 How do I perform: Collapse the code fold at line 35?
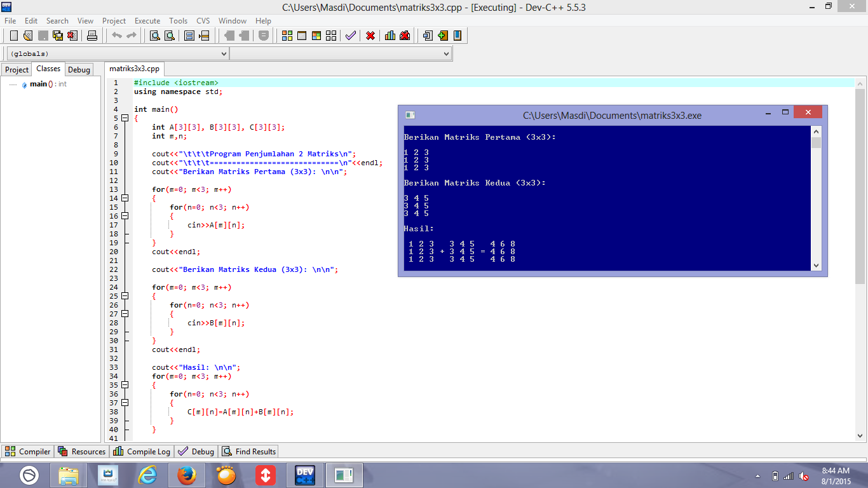[125, 385]
